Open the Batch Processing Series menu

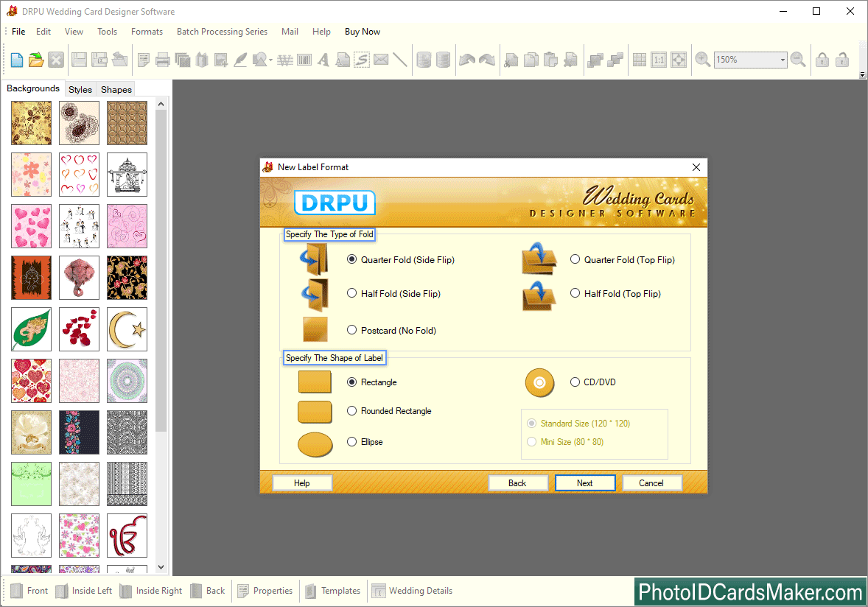(222, 32)
